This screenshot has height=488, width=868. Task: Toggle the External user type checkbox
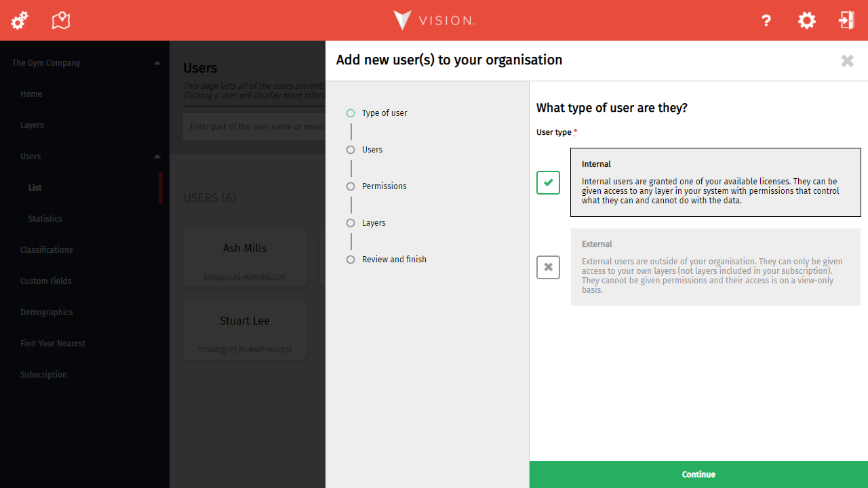pyautogui.click(x=548, y=267)
